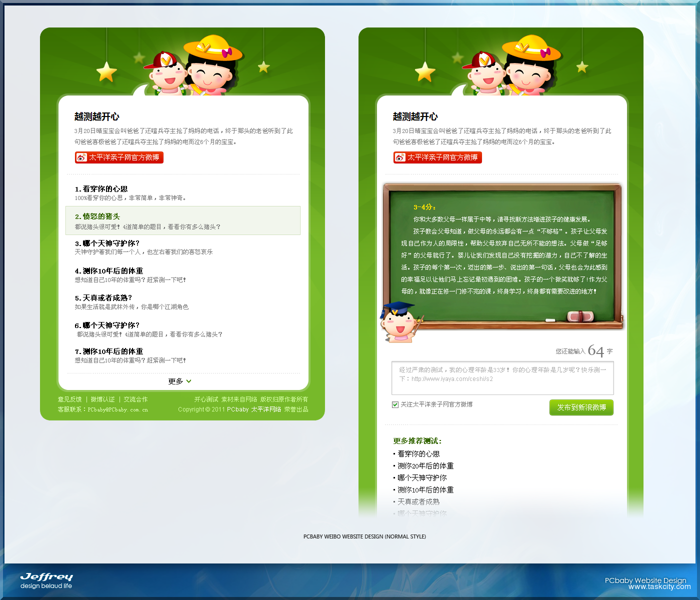Open the highlighted quiz 2.愤怒的猪头

click(97, 216)
